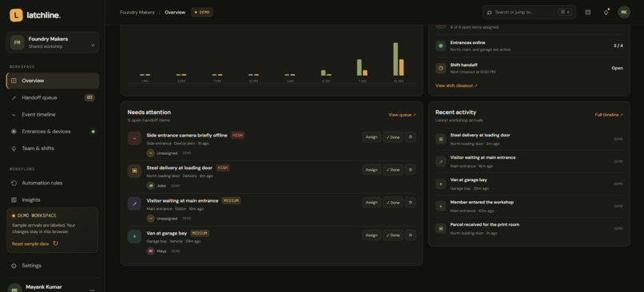Click the Maya assignee avatar
Screen dimensions: 644x292
pyautogui.click(x=151, y=251)
